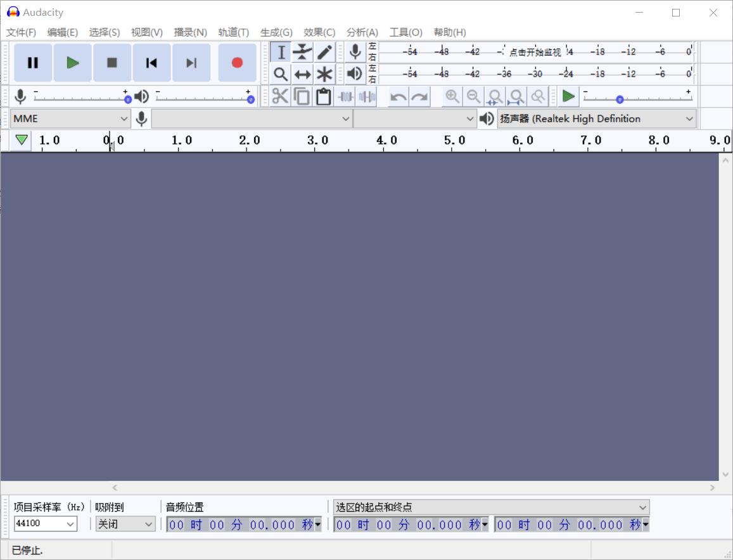This screenshot has width=733, height=560.
Task: Click the Cut scissors icon
Action: tap(280, 96)
